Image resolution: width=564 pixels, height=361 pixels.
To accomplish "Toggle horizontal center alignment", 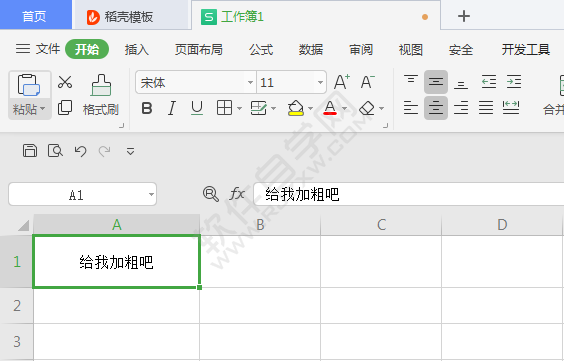I will [436, 108].
